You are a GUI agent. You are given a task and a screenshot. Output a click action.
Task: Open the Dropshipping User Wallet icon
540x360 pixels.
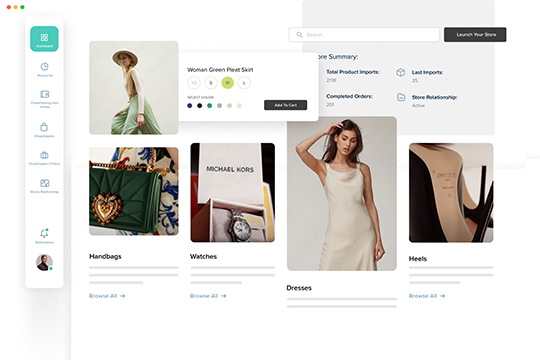(45, 94)
